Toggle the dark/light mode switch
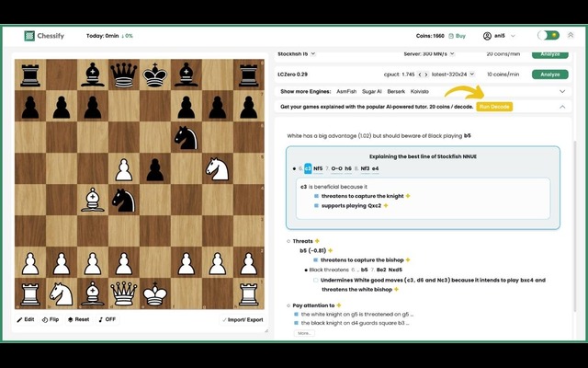The height and width of the screenshot is (368, 588). 548,36
